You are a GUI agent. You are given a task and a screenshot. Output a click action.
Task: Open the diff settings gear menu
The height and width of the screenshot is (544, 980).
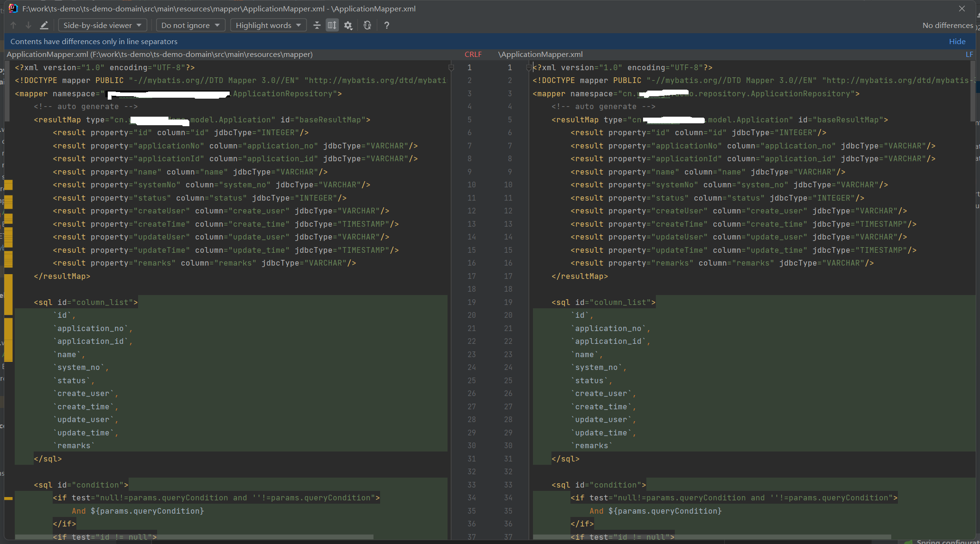(348, 25)
